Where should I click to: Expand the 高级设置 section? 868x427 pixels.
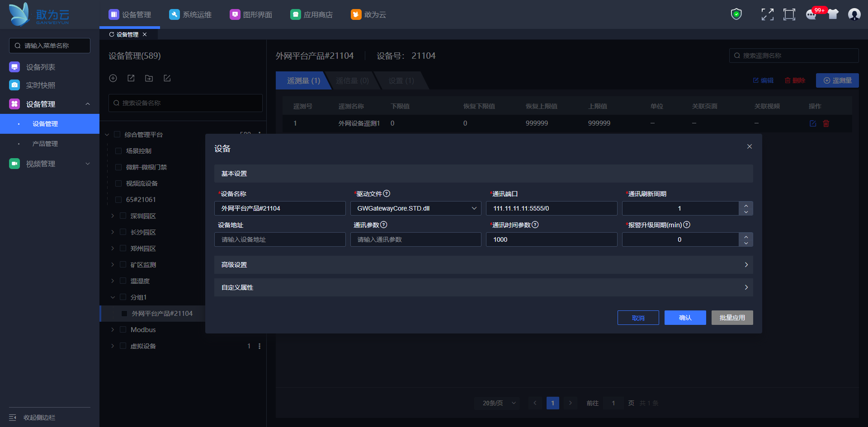483,265
